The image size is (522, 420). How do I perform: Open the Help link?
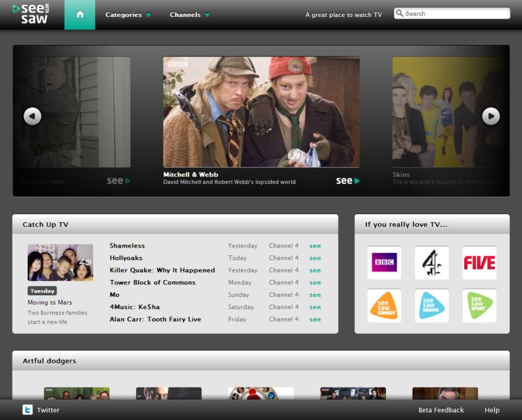point(491,410)
